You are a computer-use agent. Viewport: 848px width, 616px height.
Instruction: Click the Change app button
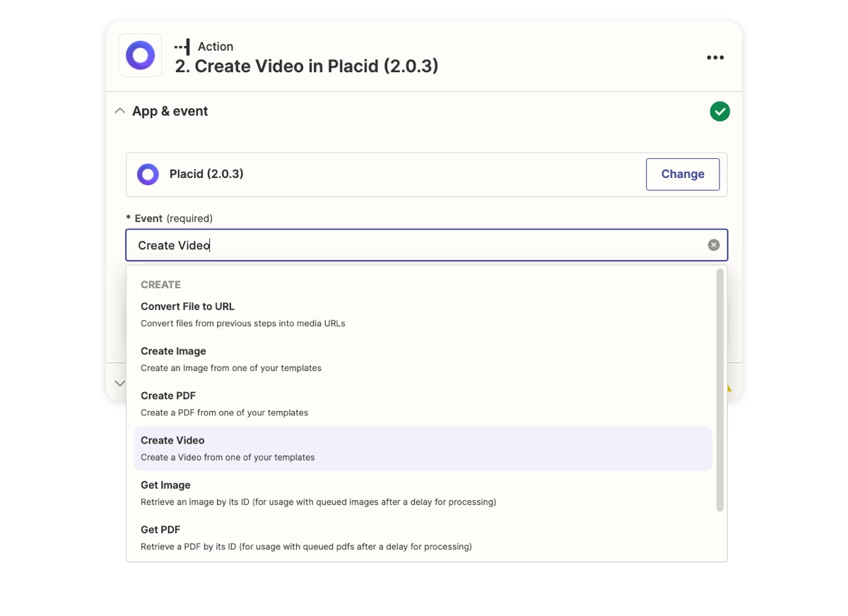(683, 174)
